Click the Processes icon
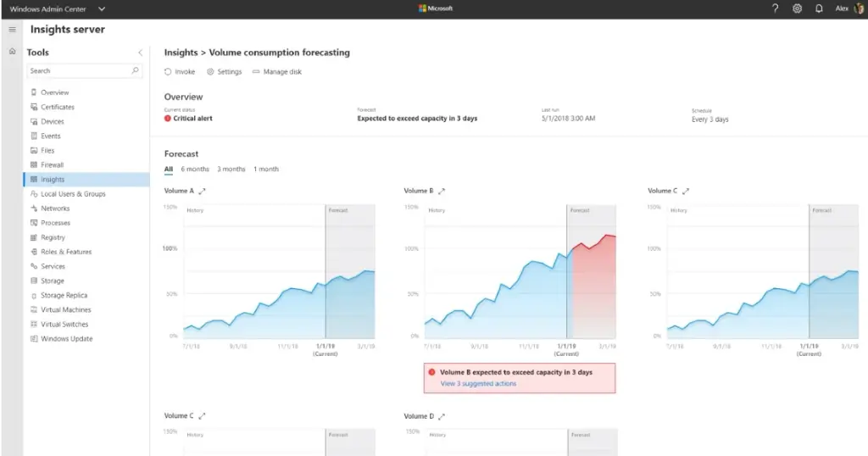The width and height of the screenshot is (868, 456). click(34, 222)
